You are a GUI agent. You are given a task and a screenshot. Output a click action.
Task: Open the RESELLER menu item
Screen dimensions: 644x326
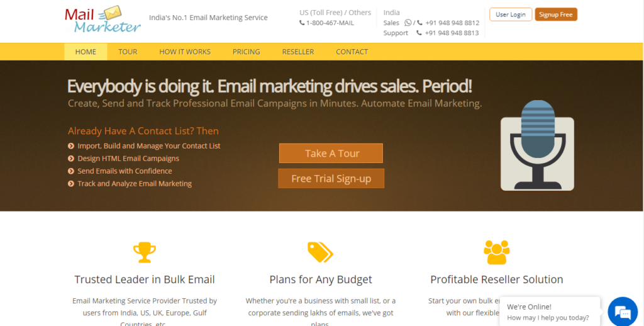(x=298, y=52)
